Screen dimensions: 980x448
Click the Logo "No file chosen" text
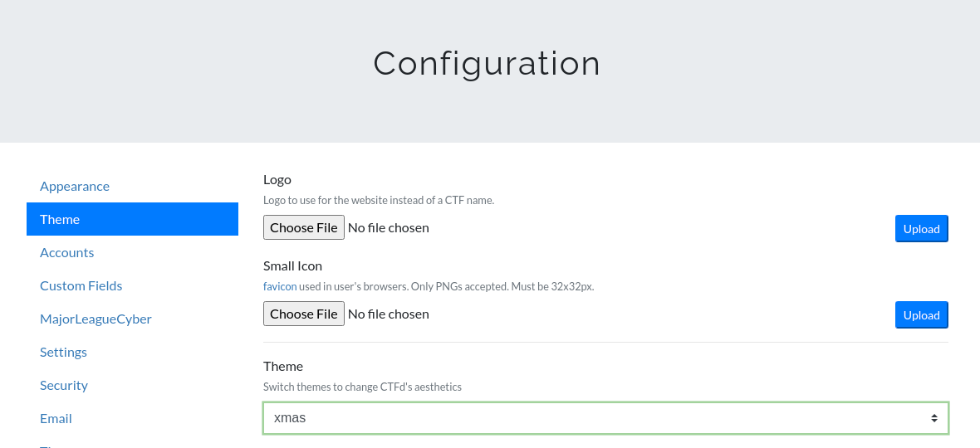coord(389,227)
